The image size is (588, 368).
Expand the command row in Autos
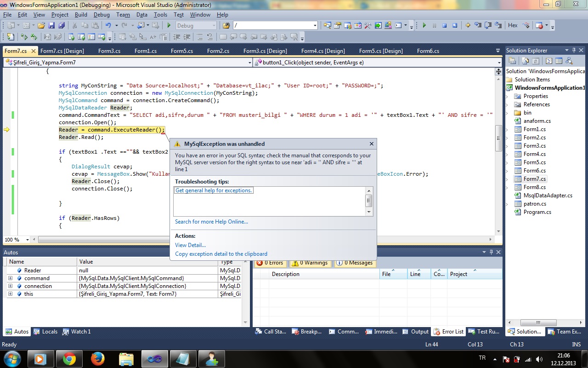click(10, 278)
